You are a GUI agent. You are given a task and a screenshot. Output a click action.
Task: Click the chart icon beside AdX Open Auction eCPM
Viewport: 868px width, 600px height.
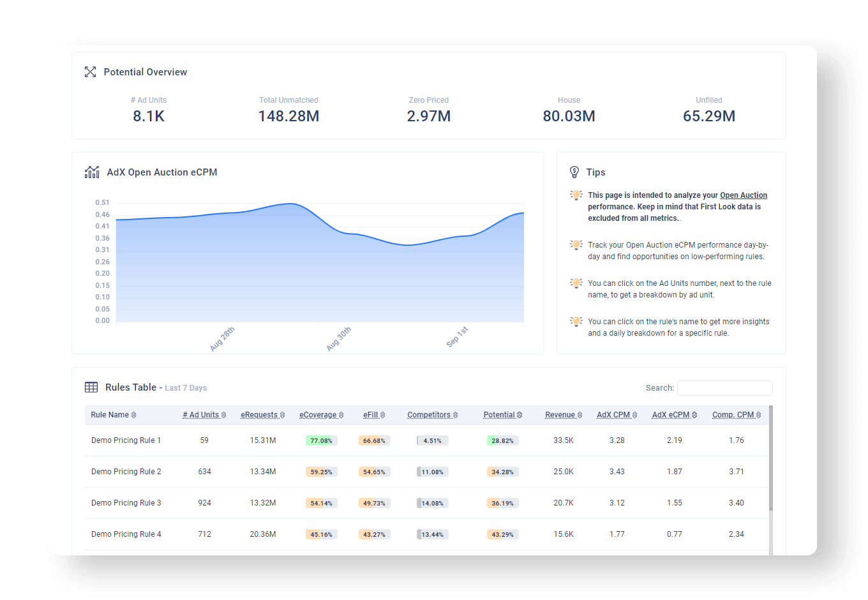point(92,171)
